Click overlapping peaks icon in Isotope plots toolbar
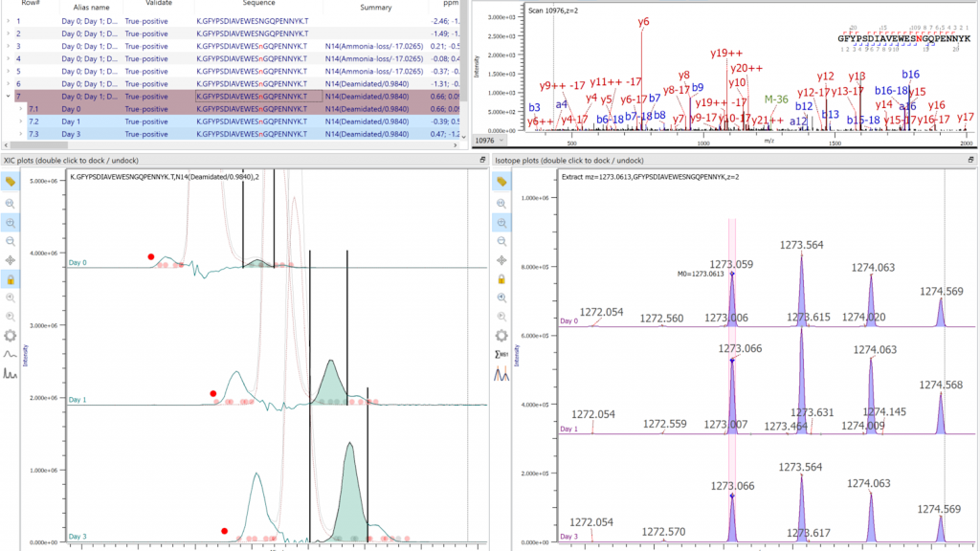Image resolution: width=980 pixels, height=551 pixels. [500, 374]
